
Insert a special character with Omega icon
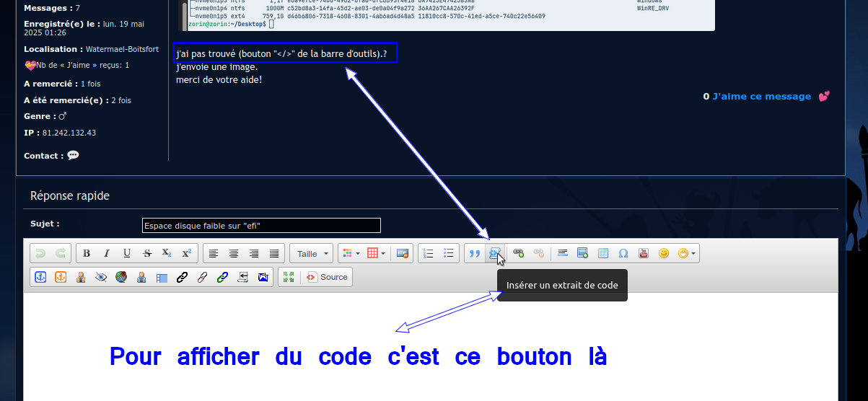[x=623, y=254]
